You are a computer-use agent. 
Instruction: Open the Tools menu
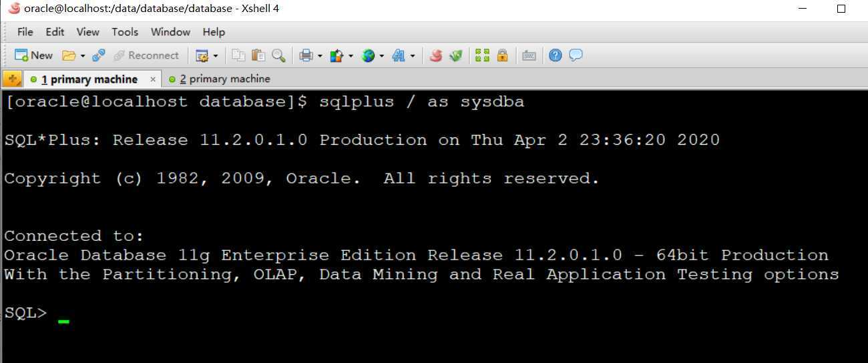point(125,31)
